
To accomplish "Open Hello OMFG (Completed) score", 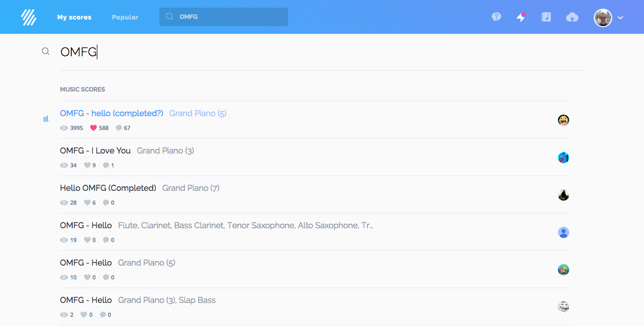I will (x=108, y=188).
